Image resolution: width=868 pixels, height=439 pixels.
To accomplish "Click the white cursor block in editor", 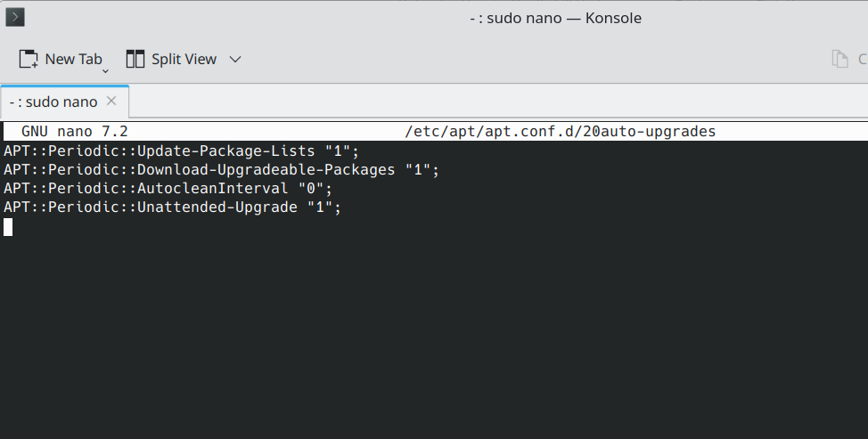I will pos(8,226).
